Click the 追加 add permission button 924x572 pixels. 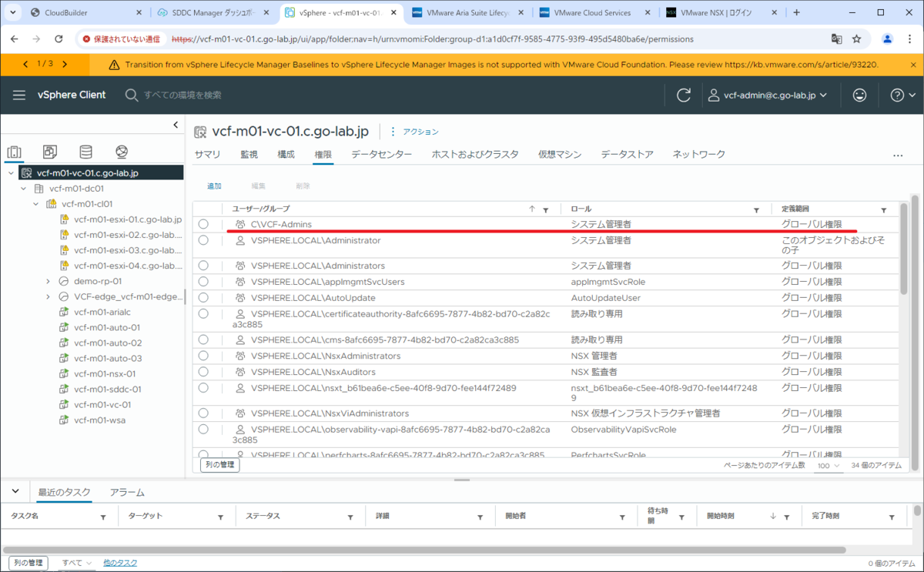214,186
